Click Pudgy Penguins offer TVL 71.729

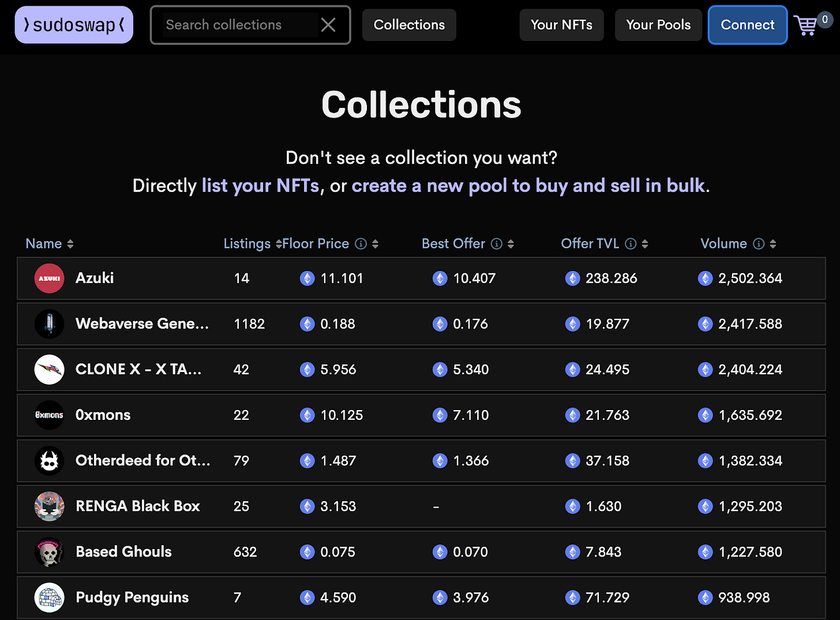[x=607, y=598]
